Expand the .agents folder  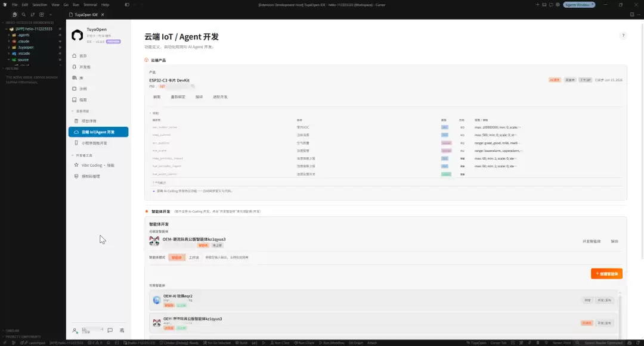9,35
